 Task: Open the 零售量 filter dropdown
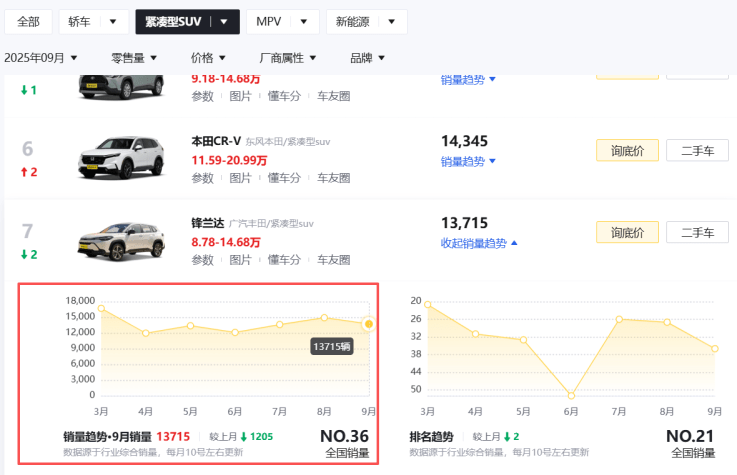[133, 58]
